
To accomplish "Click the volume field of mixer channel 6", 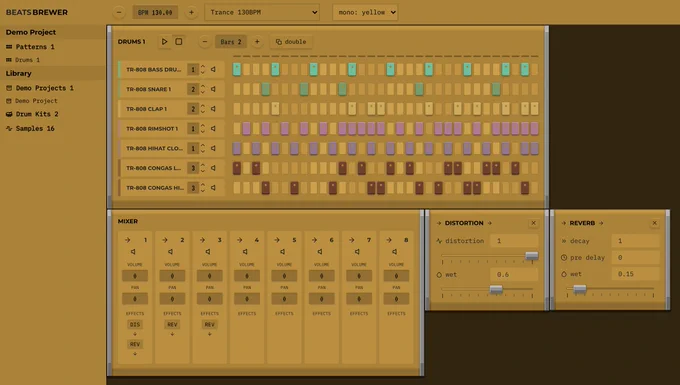I will point(321,276).
